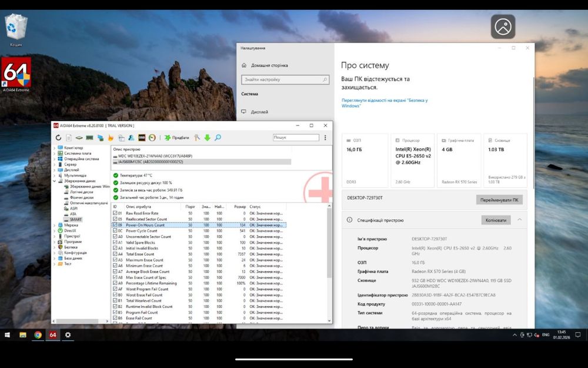
Task: Select Логічні диски in the tree
Action: [81, 192]
